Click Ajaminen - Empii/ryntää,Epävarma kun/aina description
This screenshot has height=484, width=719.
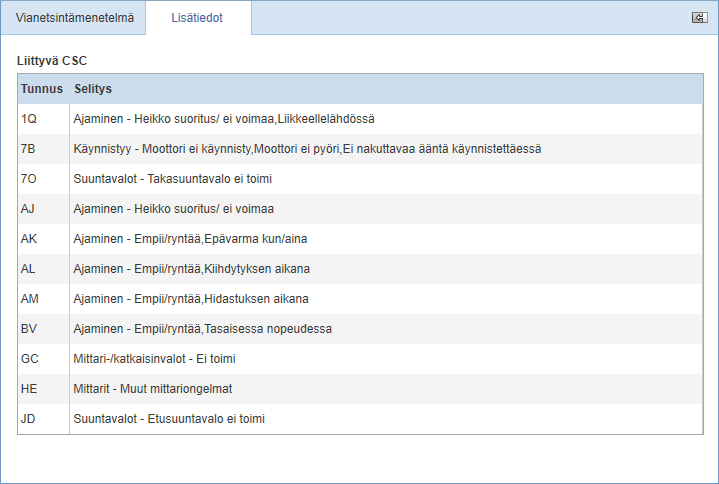(x=190, y=239)
